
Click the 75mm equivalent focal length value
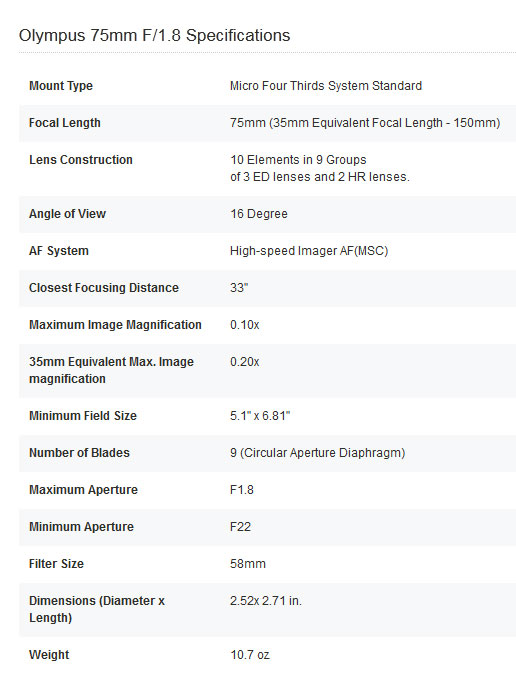pos(365,123)
